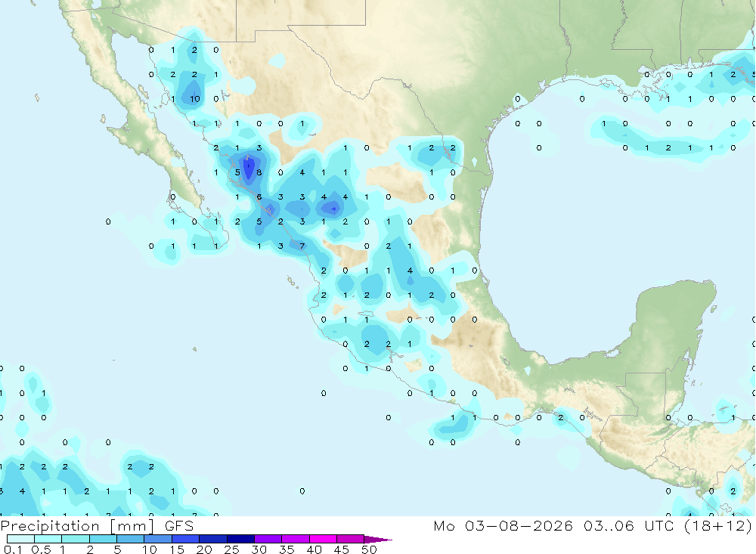Click the "45" legend scale label
756x554 pixels.
342,549
